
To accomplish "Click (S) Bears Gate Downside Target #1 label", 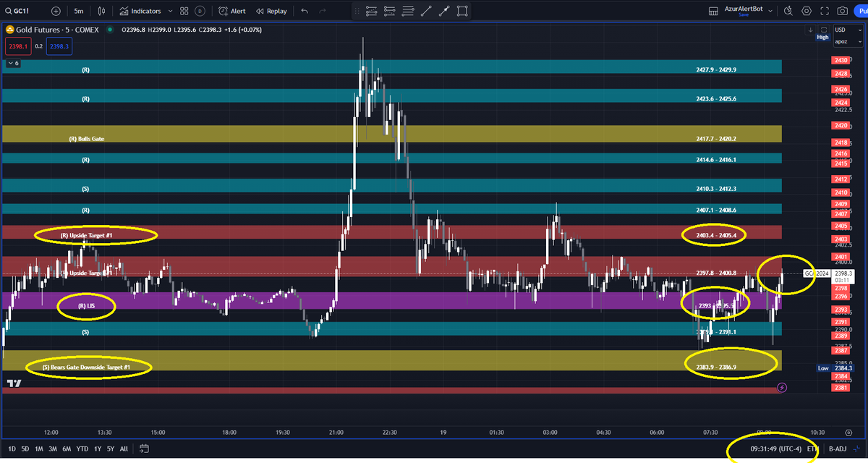I will click(85, 368).
